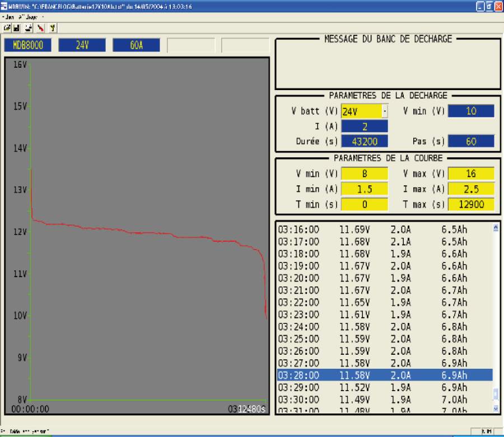Click the T max field showing 12900

[471, 204]
